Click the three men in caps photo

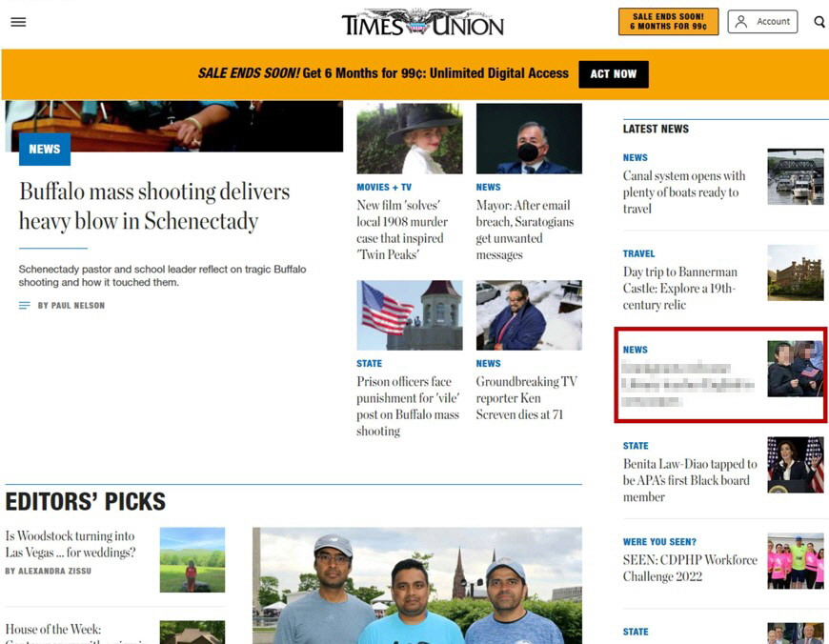click(x=417, y=585)
